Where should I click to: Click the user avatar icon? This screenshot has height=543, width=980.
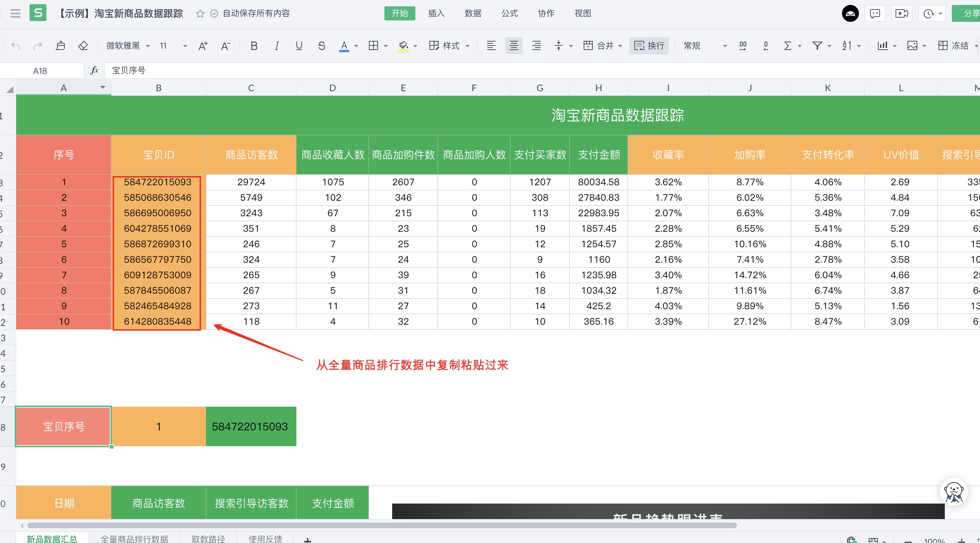[850, 14]
